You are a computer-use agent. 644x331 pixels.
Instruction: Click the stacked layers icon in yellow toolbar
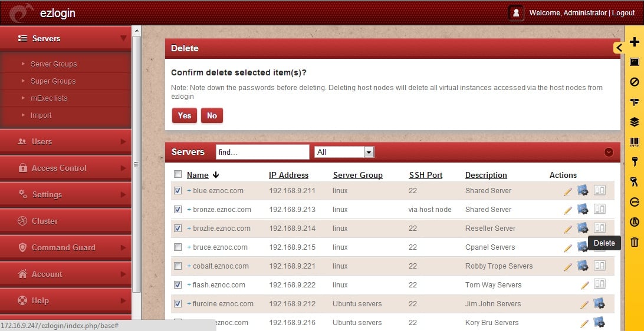(634, 122)
